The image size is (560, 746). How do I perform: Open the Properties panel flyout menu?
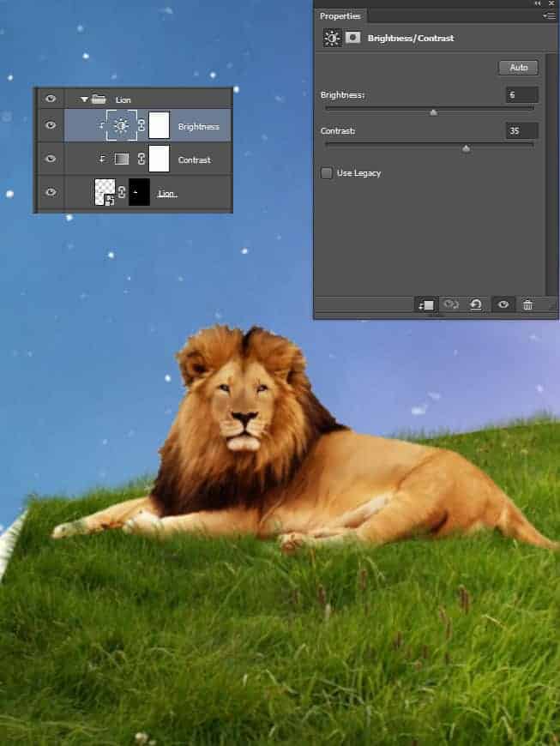pos(549,15)
